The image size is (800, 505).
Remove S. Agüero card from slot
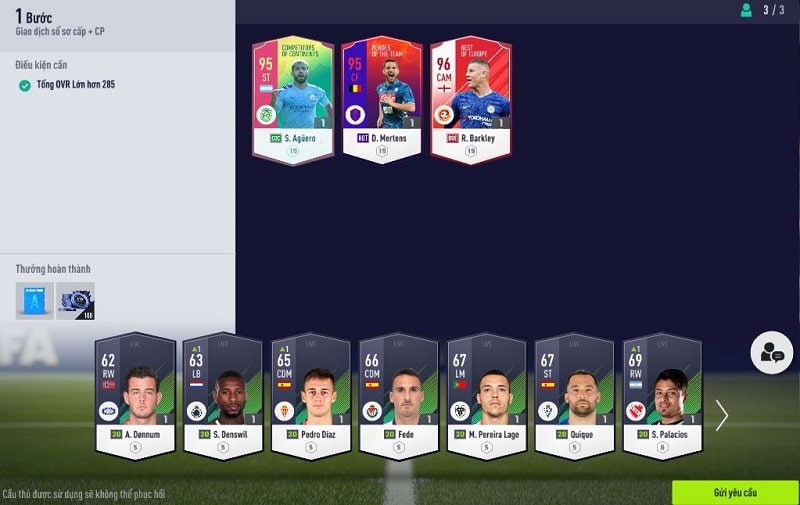point(293,100)
